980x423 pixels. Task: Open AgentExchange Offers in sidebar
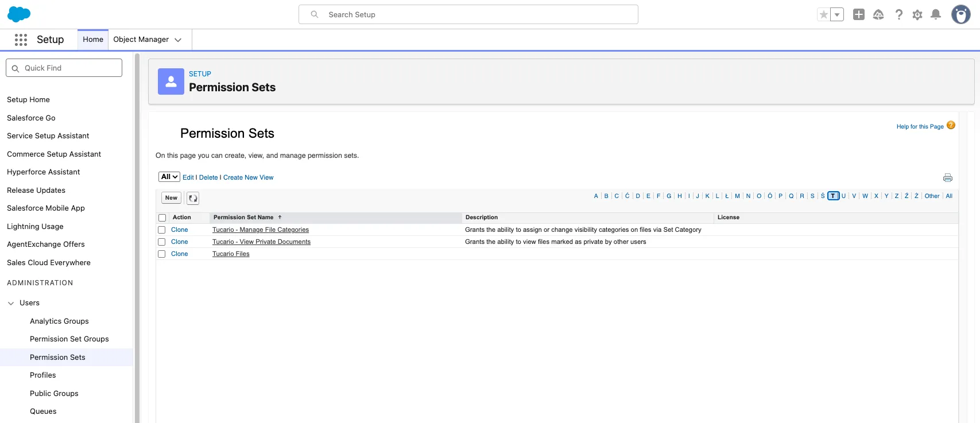[x=46, y=245]
